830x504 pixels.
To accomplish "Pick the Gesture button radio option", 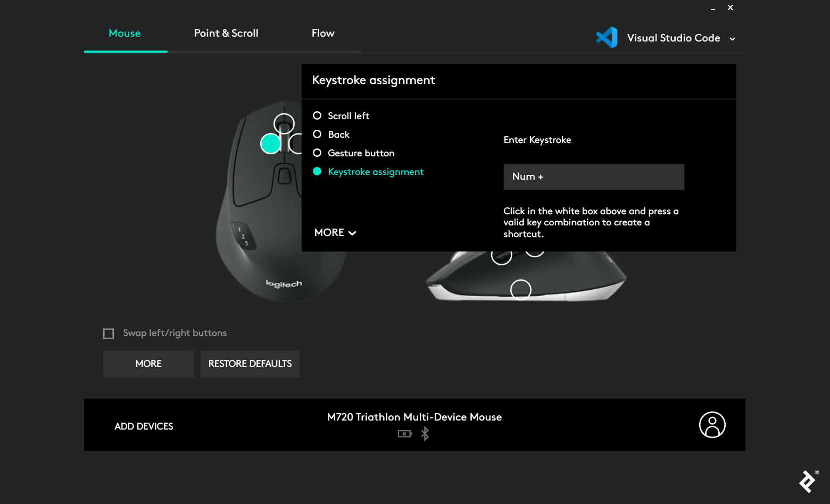I will 317,153.
